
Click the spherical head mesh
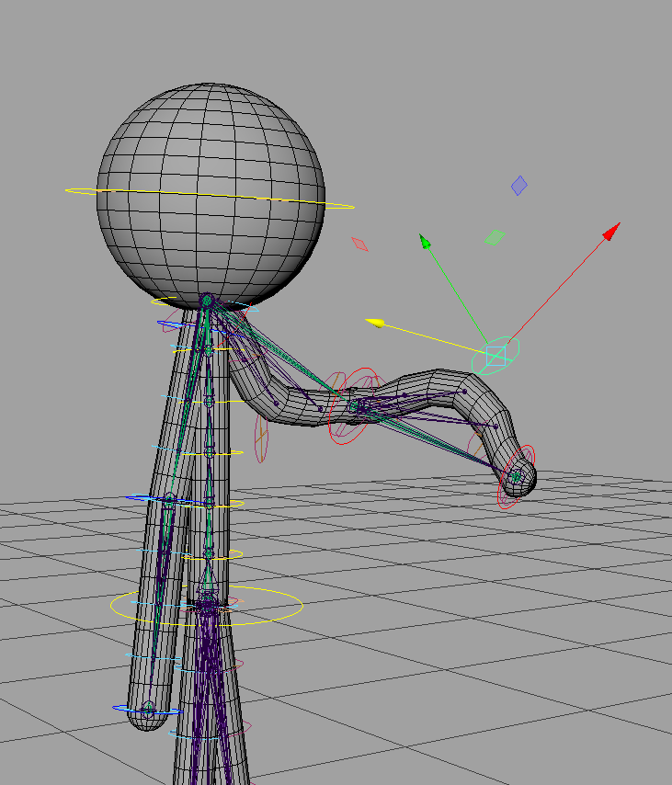[x=211, y=197]
